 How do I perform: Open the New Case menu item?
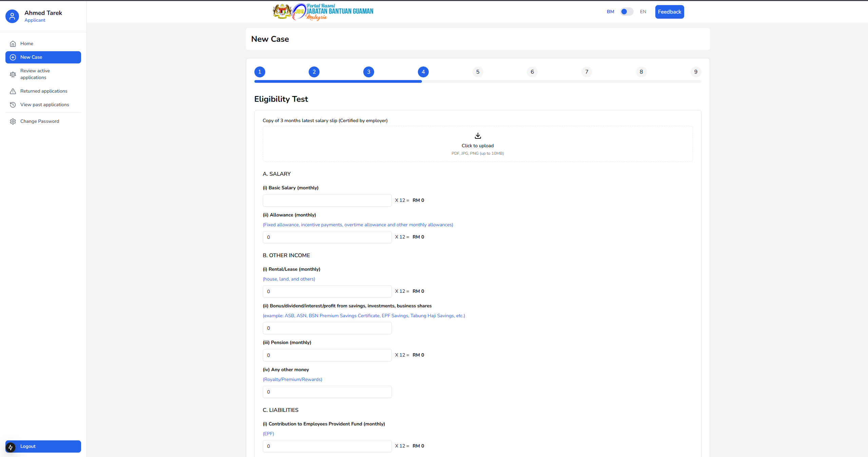pyautogui.click(x=43, y=57)
